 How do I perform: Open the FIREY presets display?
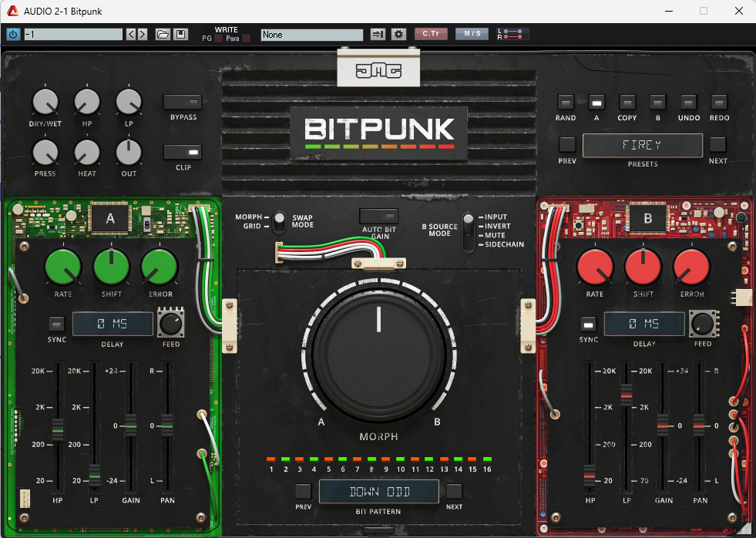pyautogui.click(x=643, y=145)
